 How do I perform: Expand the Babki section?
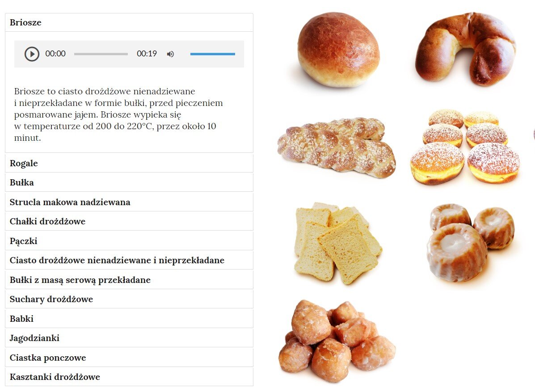point(129,319)
